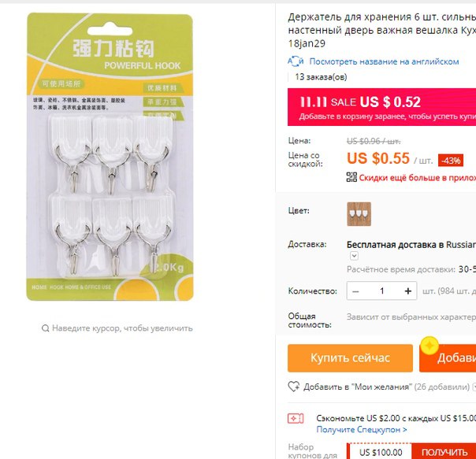Add item via 'Мои желания' text link
Screen dimensions: 476x459
[358, 387]
